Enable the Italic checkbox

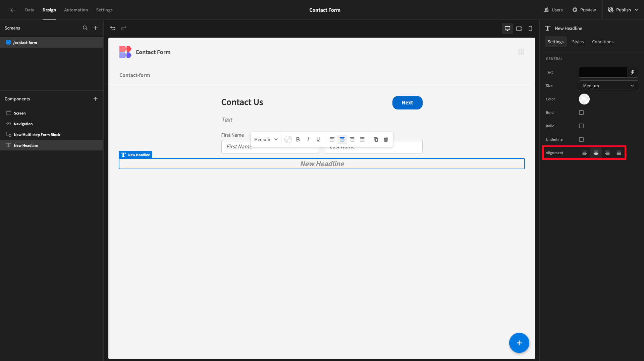(x=581, y=126)
